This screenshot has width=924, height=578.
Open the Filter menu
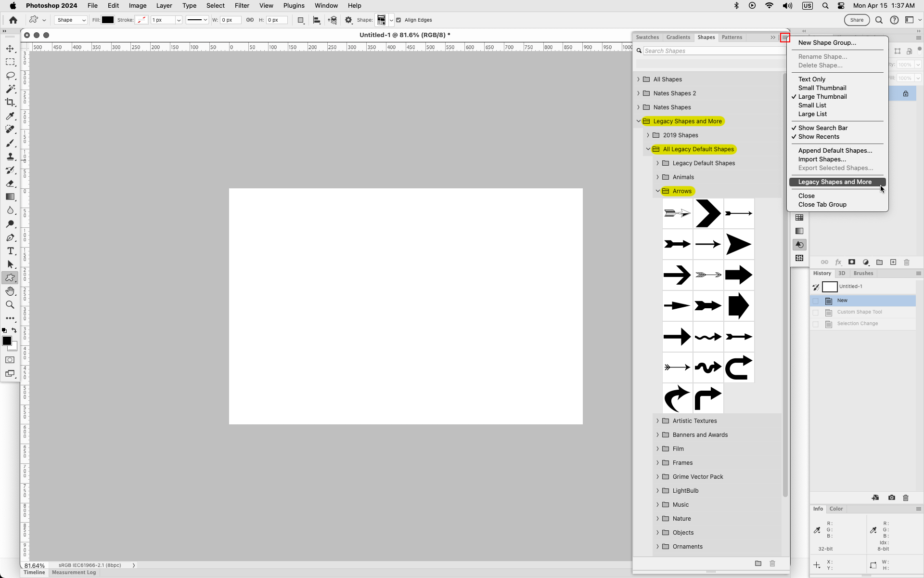tap(242, 5)
